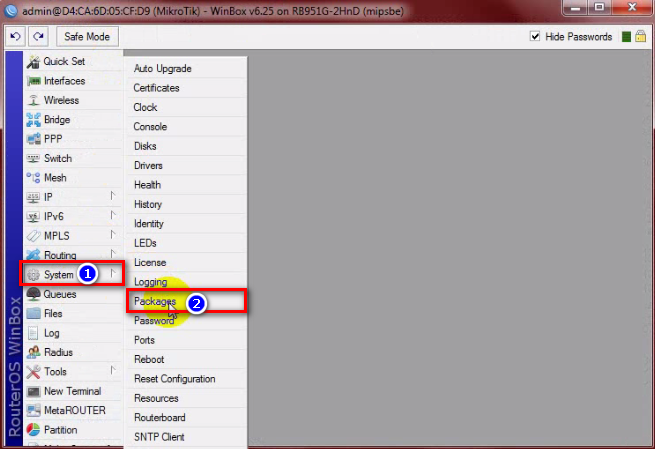Viewport: 655px width, 449px height.
Task: Open Clock settings entry
Action: (x=187, y=107)
